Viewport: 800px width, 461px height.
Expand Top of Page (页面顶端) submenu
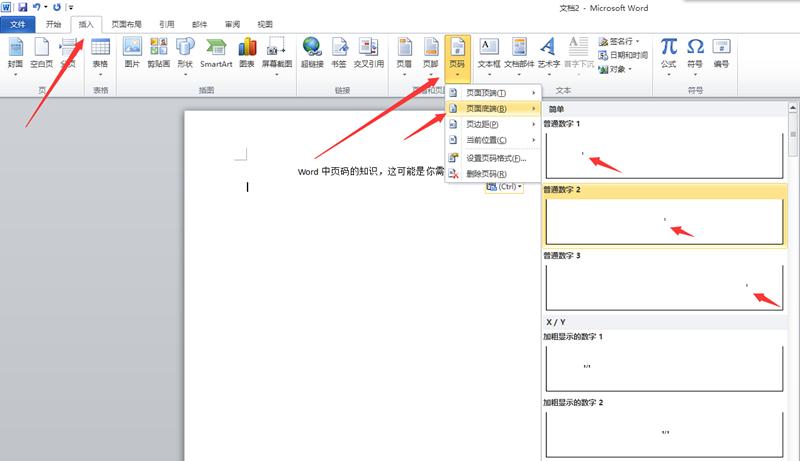point(493,93)
